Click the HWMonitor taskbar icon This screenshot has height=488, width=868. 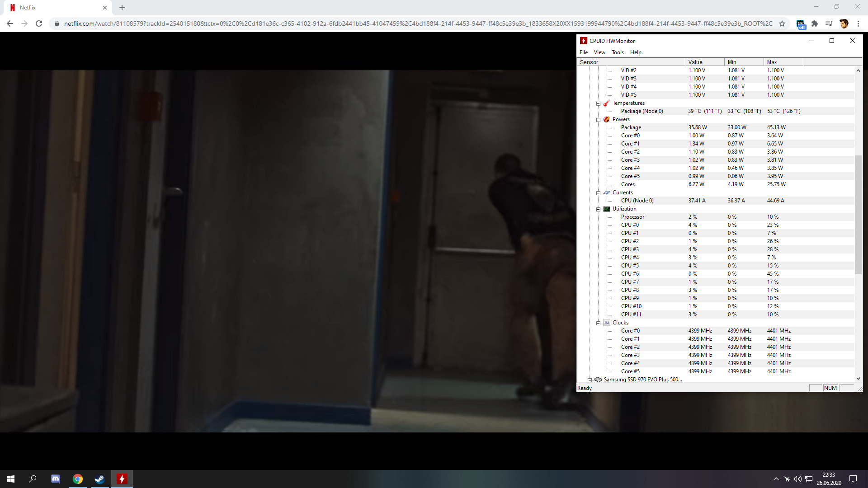[x=122, y=479]
